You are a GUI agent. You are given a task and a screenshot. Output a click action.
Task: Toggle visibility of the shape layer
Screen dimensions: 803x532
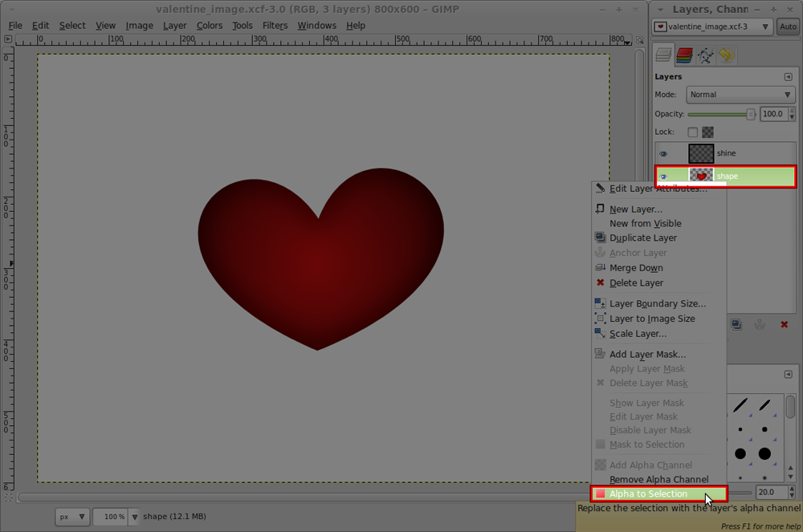coord(663,176)
